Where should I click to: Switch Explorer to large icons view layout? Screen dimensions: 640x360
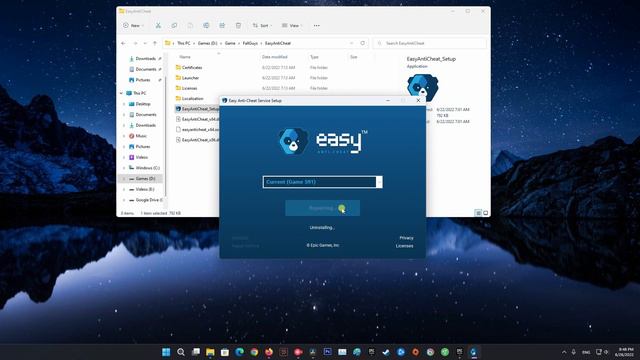coord(486,213)
